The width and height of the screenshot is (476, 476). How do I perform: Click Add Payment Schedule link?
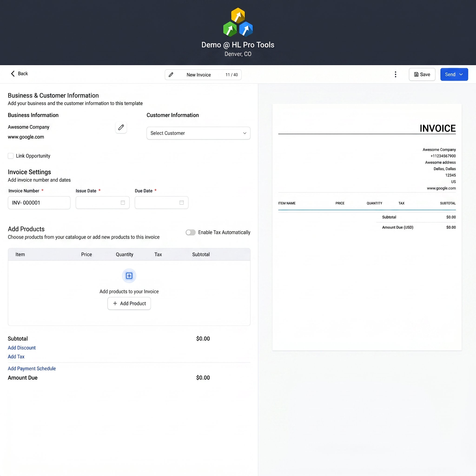tap(32, 368)
